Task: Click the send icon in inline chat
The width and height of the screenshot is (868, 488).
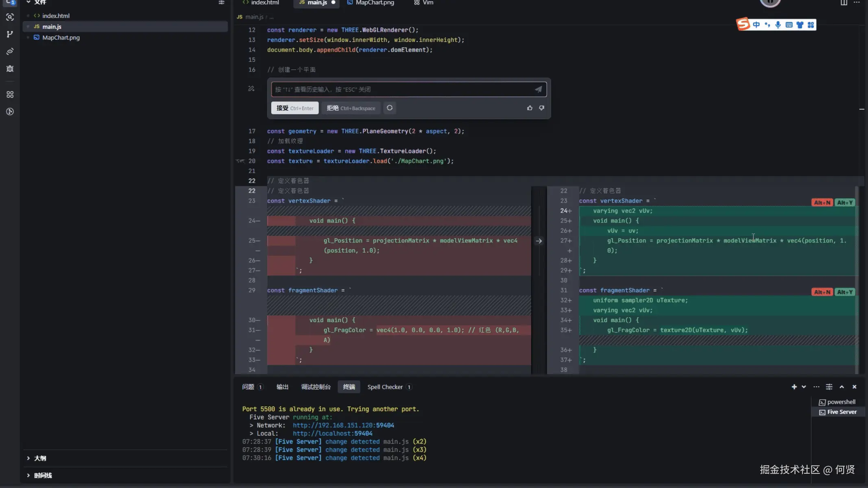Action: coord(538,89)
